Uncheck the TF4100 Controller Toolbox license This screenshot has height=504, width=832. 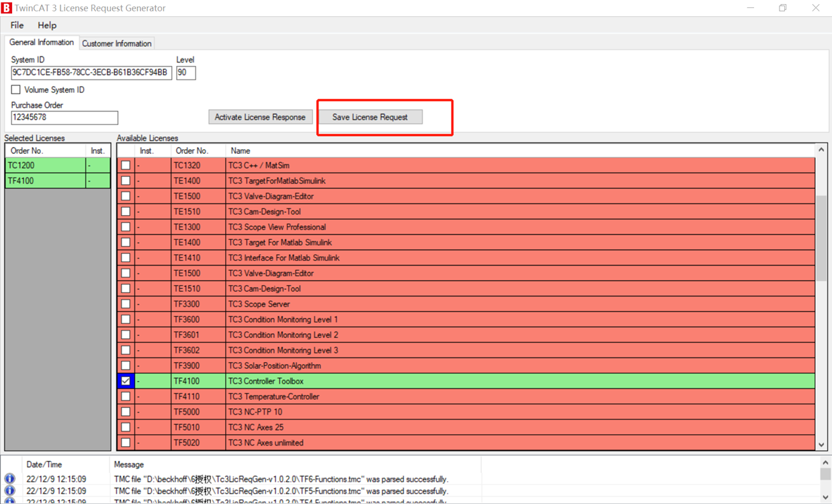coord(126,381)
